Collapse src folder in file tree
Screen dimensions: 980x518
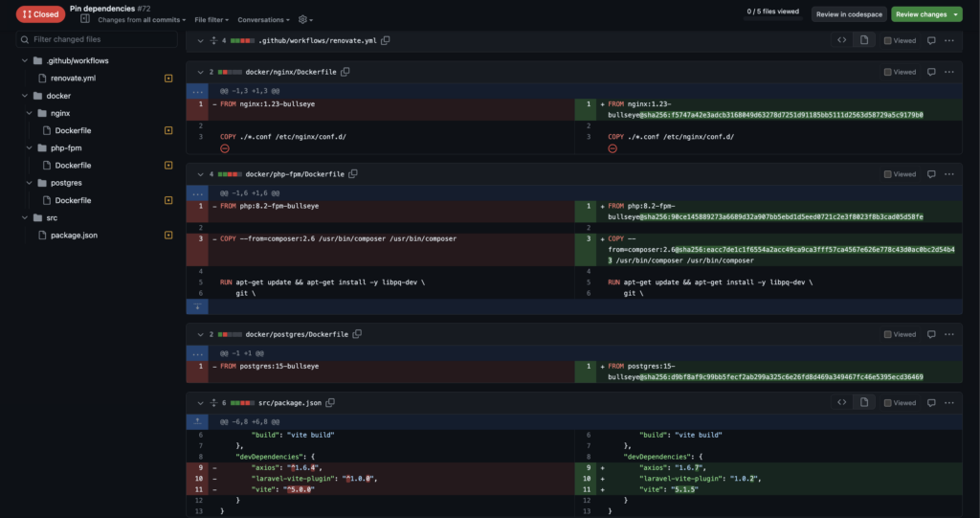pyautogui.click(x=25, y=217)
